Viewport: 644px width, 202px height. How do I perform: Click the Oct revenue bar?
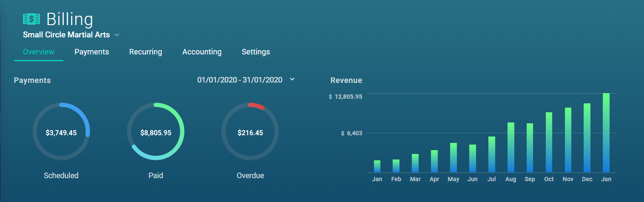click(x=549, y=142)
